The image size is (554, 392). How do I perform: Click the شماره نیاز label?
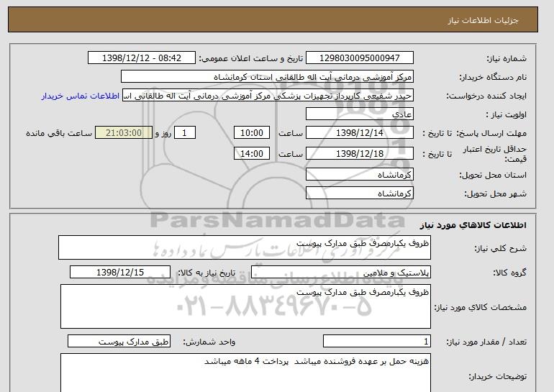507,58
